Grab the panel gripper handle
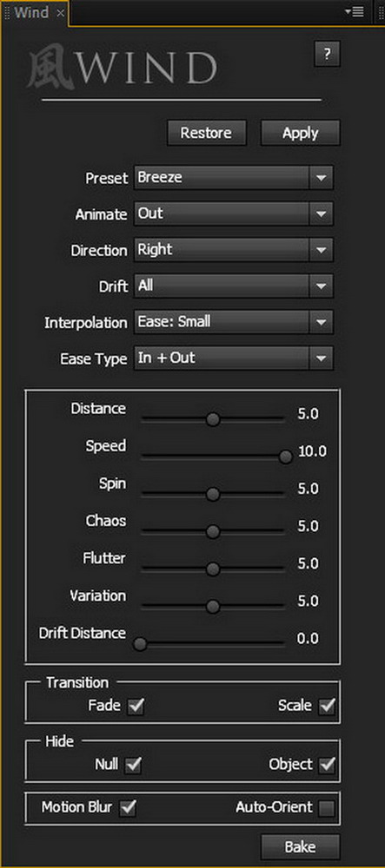This screenshot has width=385, height=868. (x=7, y=13)
